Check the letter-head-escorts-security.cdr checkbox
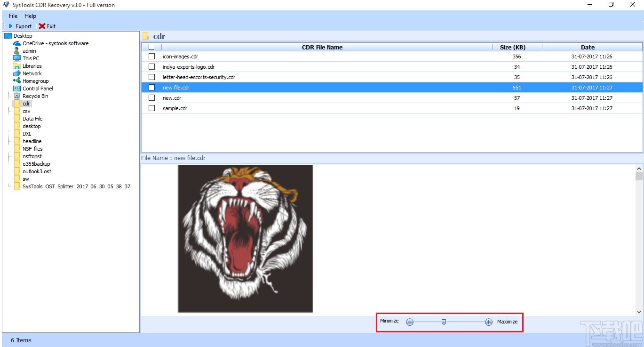Viewport: 644px width, 347px height. pos(151,77)
